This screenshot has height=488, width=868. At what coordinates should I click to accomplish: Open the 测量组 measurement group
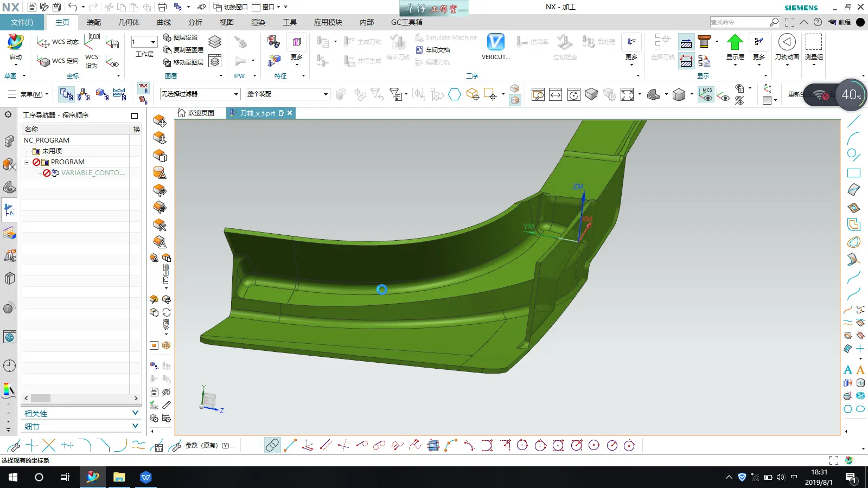click(x=813, y=43)
